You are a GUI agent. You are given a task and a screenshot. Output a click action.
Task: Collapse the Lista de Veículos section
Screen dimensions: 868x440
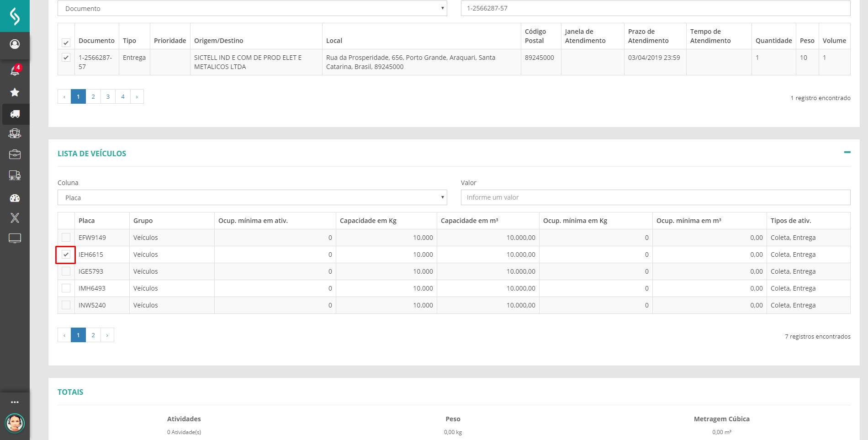pos(847,152)
